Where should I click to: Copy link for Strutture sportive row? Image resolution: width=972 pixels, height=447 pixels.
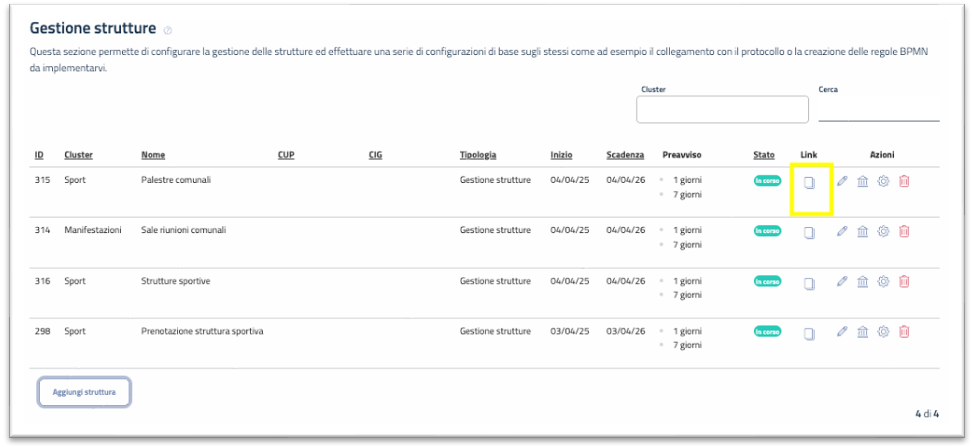pos(811,282)
